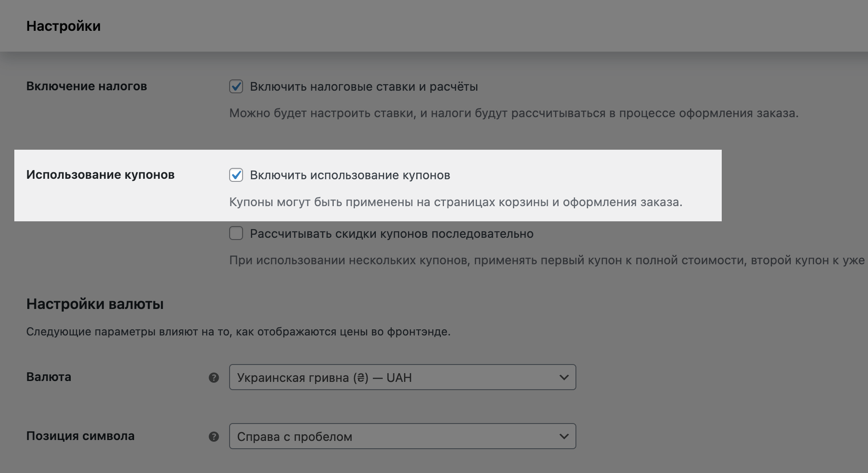
Task: Click the help icon next to 'Валюта'
Action: pyautogui.click(x=214, y=378)
